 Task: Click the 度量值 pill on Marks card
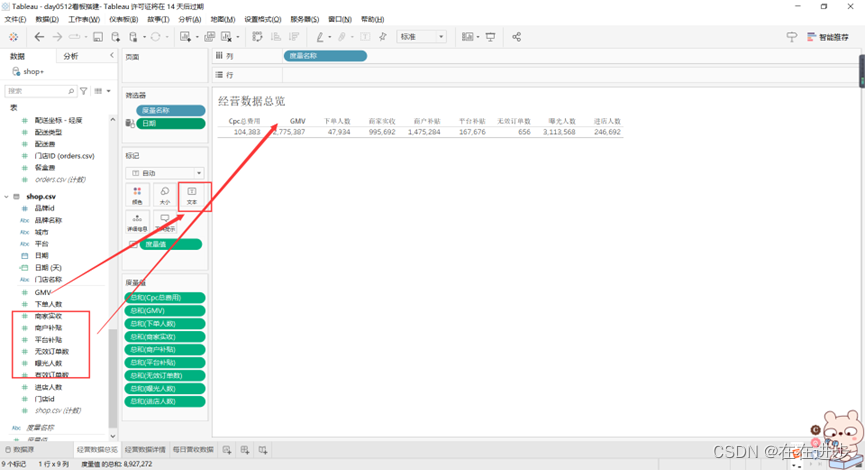coord(170,244)
